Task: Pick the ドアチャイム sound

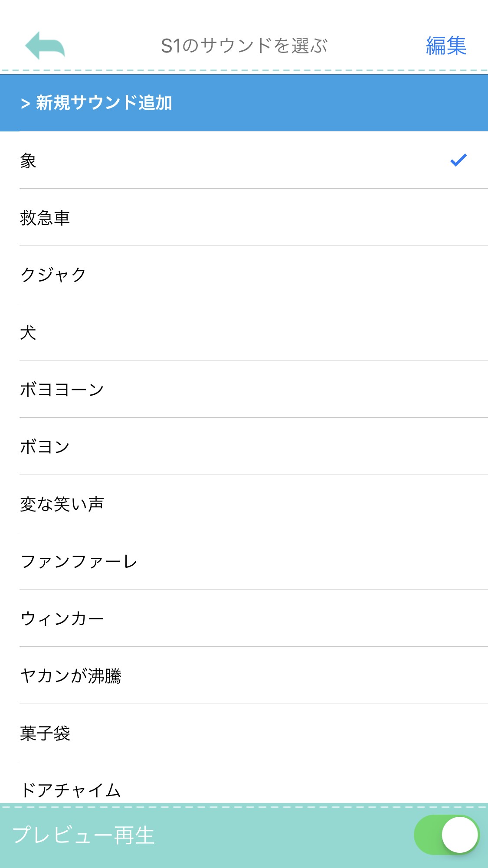Action: (71, 789)
